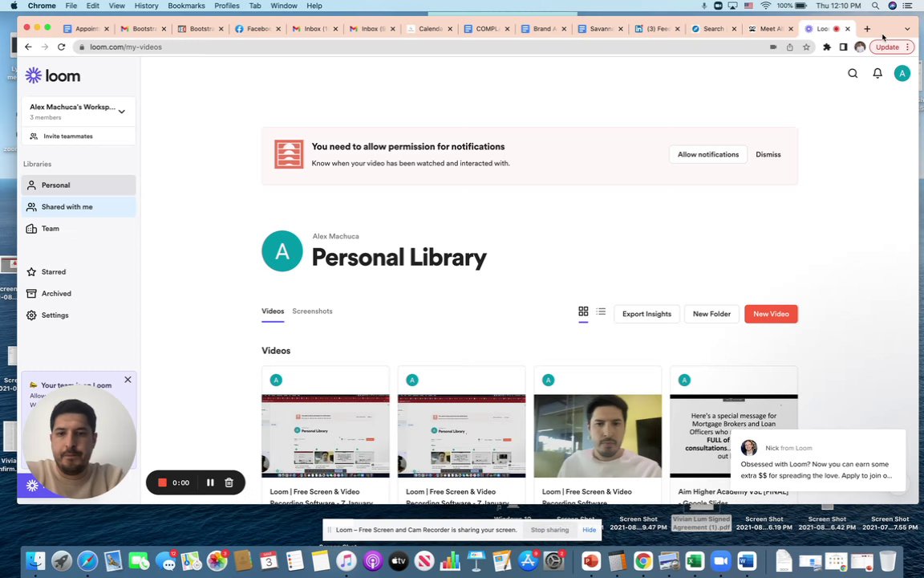924x578 pixels.
Task: Switch to grid view
Action: point(583,311)
